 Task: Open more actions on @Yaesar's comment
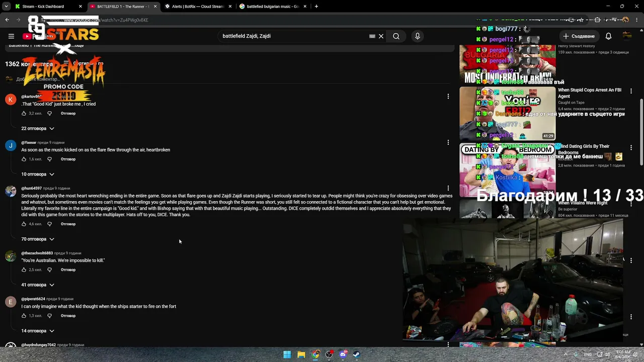click(x=448, y=142)
